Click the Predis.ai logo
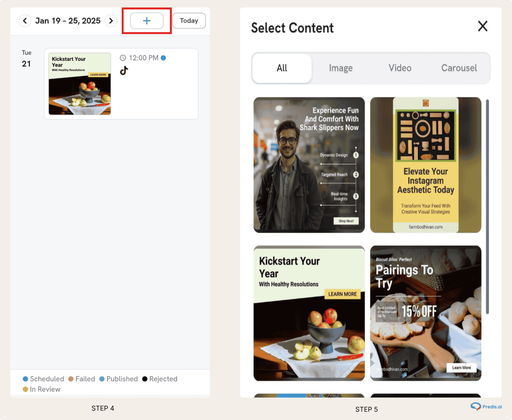The height and width of the screenshot is (420, 512). tap(486, 407)
